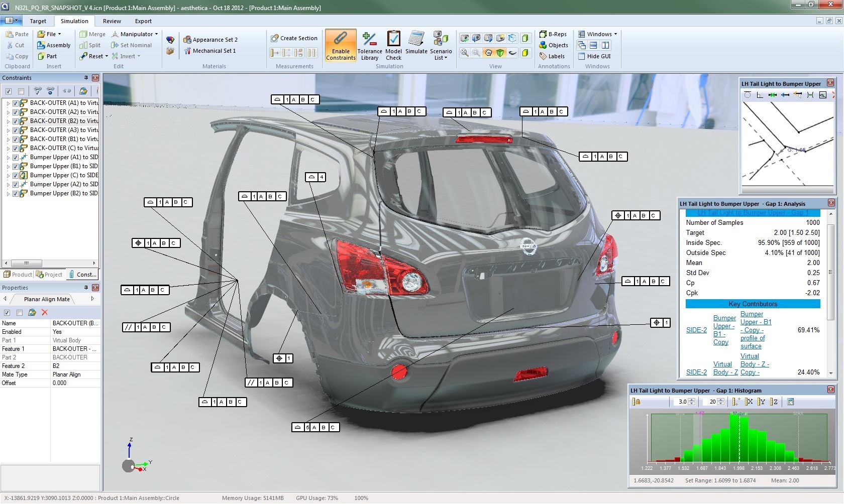844x504 pixels.
Task: Select Create Section in Measurements
Action: click(x=294, y=38)
